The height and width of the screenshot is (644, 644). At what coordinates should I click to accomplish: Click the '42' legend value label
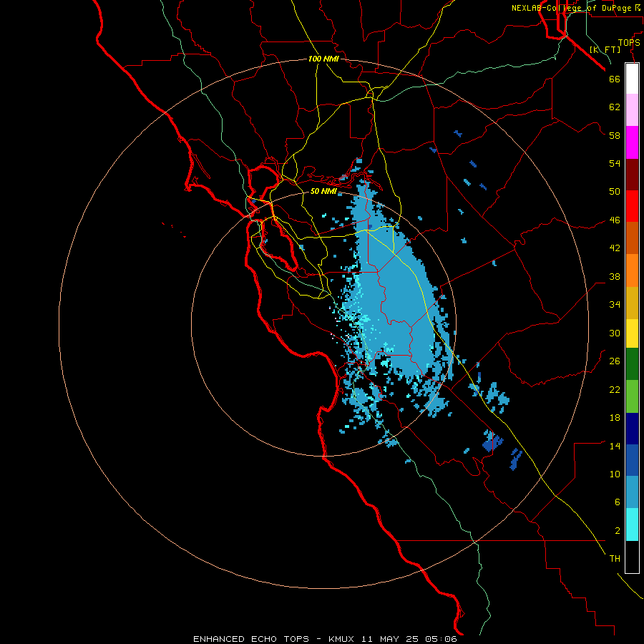tap(615, 248)
